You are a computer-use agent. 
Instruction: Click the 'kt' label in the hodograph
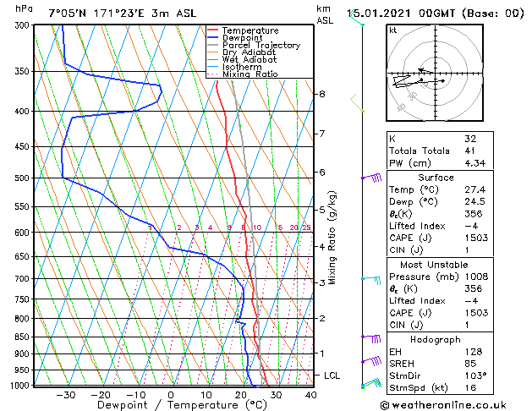pyautogui.click(x=393, y=30)
